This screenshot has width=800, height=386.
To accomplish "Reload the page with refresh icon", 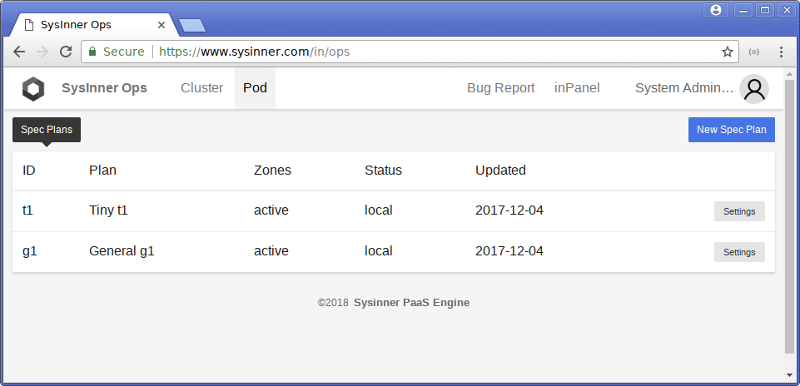I will click(x=65, y=52).
